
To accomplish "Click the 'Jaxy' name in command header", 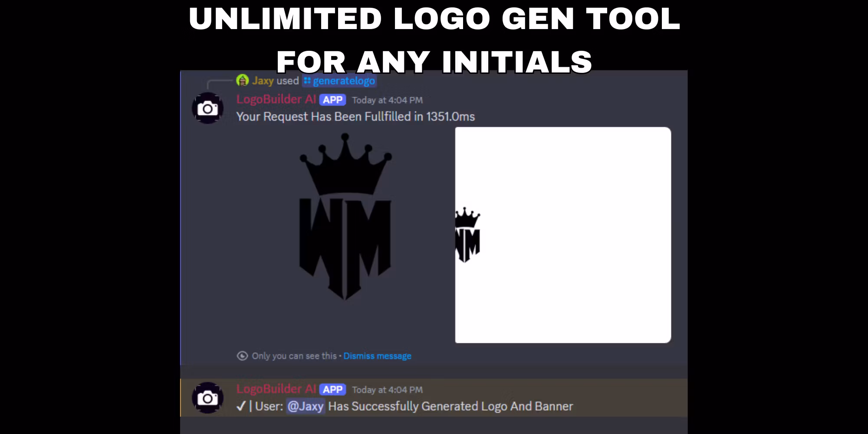I will click(x=263, y=81).
